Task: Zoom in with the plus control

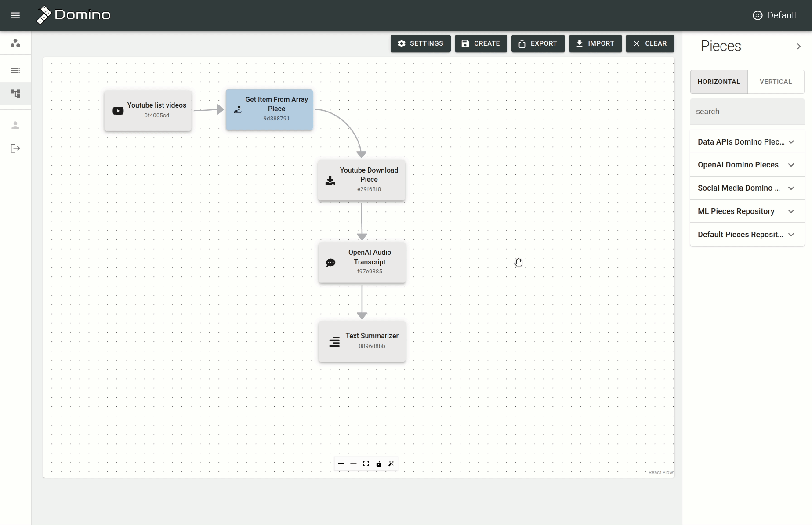Action: (341, 463)
